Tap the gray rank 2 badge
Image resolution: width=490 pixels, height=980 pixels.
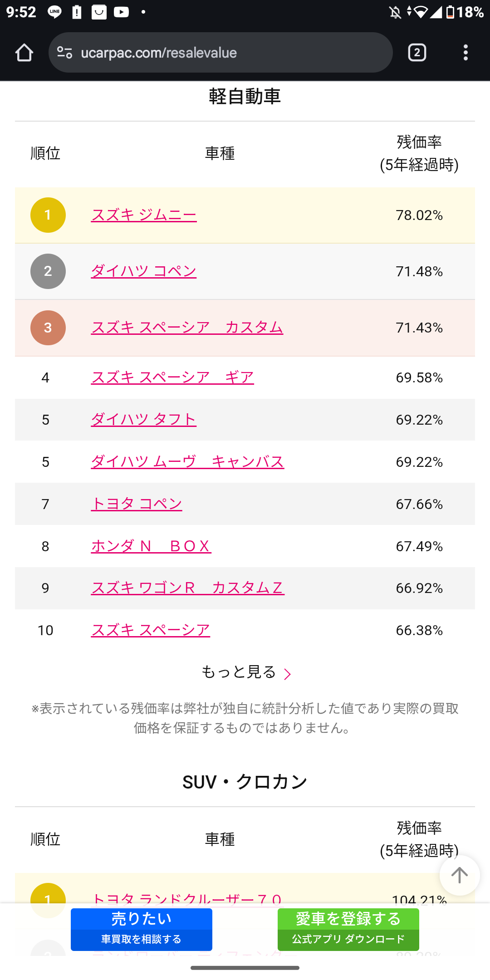pos(48,271)
